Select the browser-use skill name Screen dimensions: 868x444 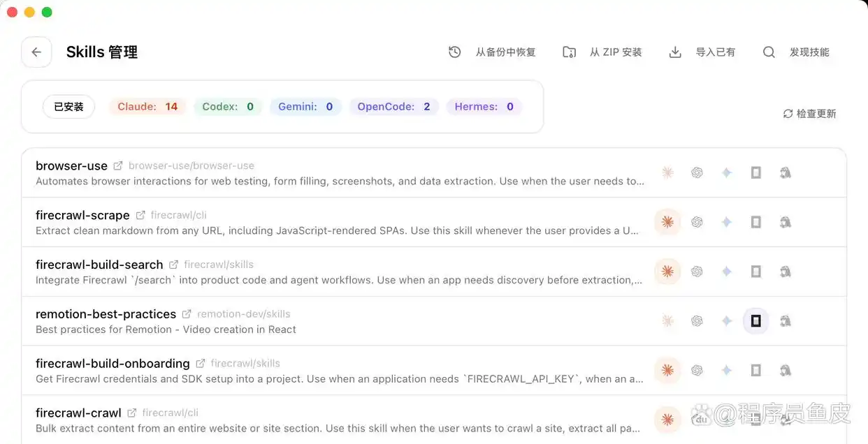click(71, 166)
